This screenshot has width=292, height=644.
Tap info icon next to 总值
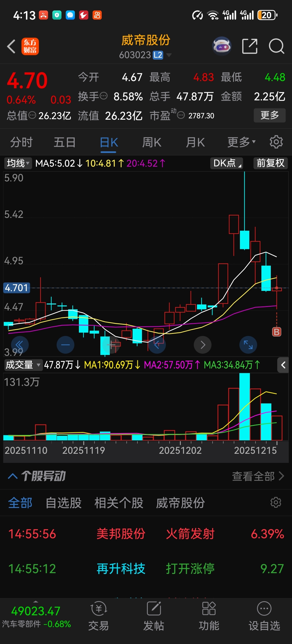coord(32,115)
